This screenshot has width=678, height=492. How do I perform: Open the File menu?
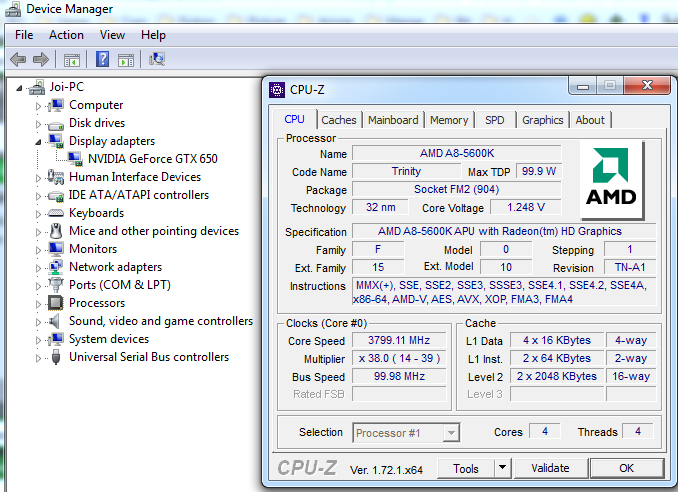click(24, 35)
